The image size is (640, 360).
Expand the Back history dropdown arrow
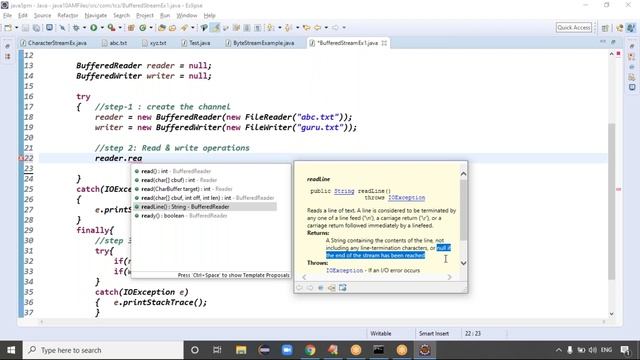[326, 28]
